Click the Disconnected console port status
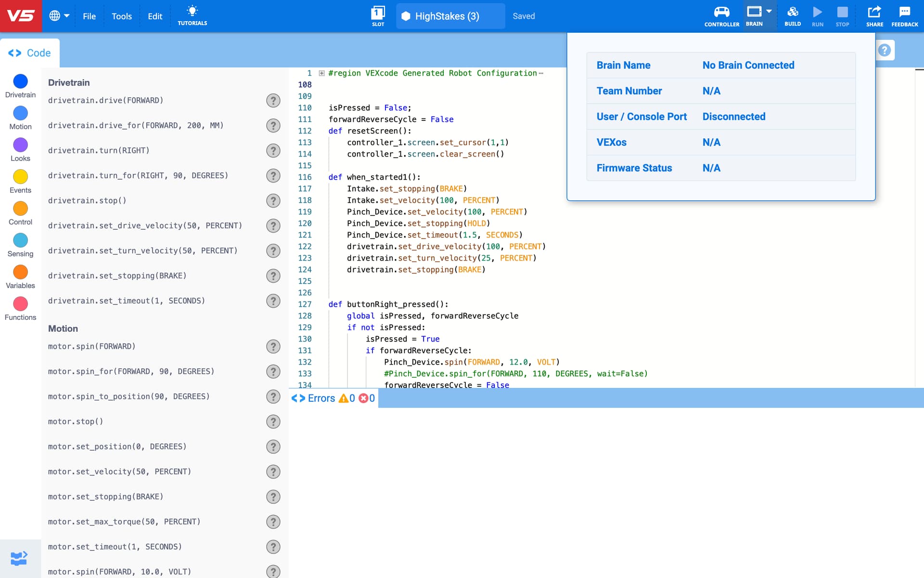The width and height of the screenshot is (924, 578). tap(734, 117)
